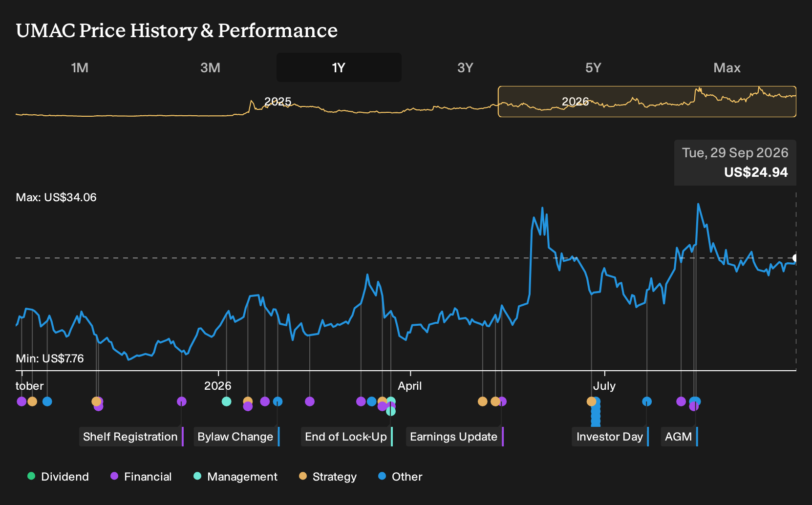The image size is (812, 505).
Task: Click the UMAC Price History & Performance title
Action: click(x=177, y=30)
